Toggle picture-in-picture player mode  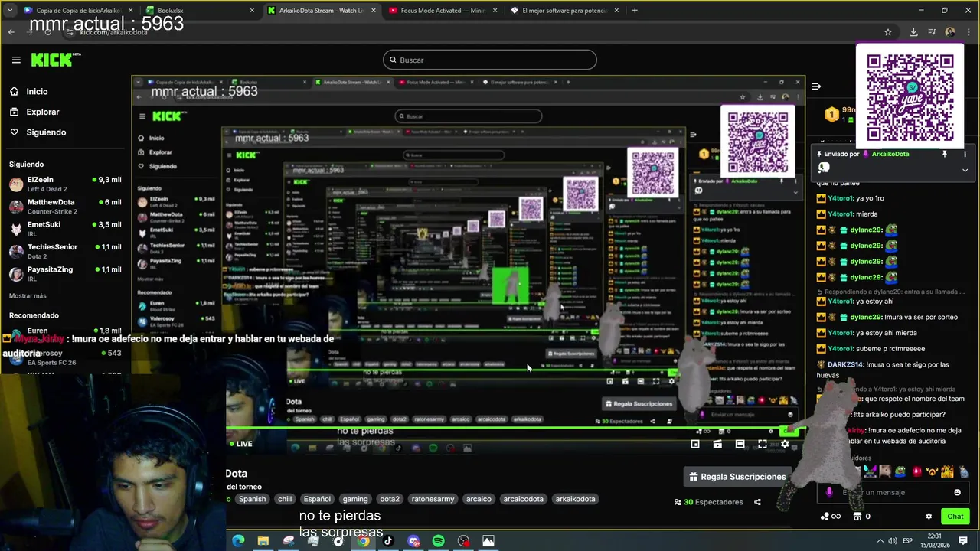coord(695,444)
